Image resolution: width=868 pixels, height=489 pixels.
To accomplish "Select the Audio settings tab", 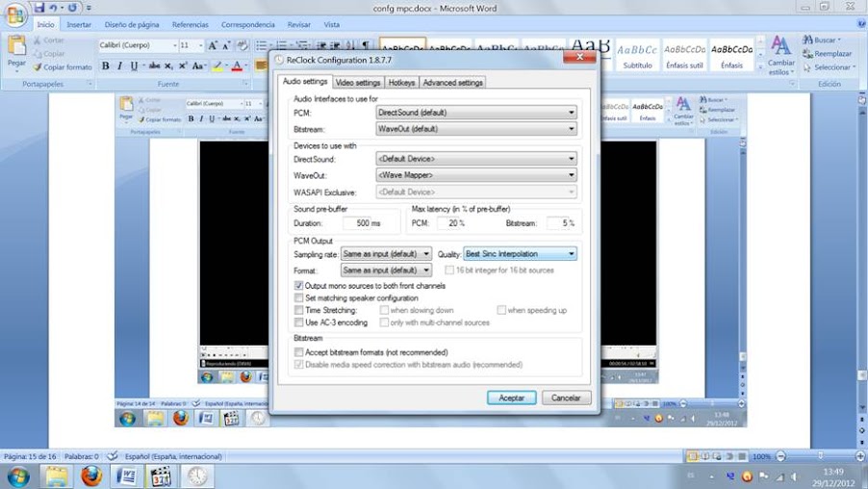I will pyautogui.click(x=305, y=82).
